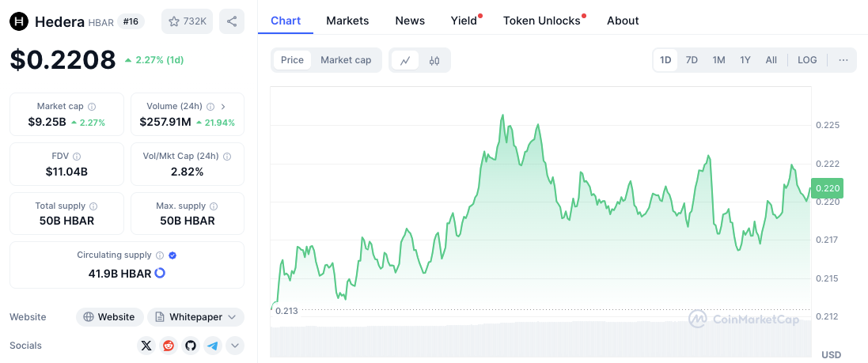This screenshot has height=363, width=868.
Task: Switch to the Chart tab
Action: (286, 21)
